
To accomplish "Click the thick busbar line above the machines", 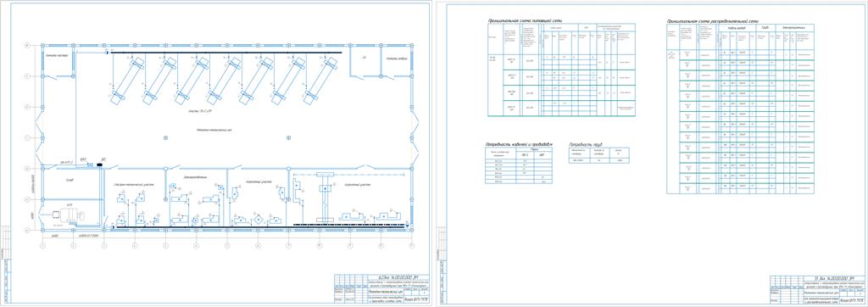I will coord(225,52).
